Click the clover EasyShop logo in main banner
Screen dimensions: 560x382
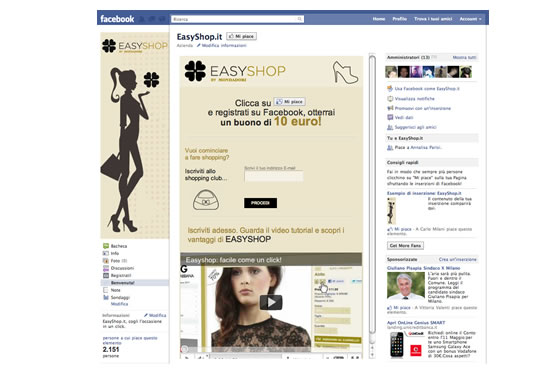(195, 71)
